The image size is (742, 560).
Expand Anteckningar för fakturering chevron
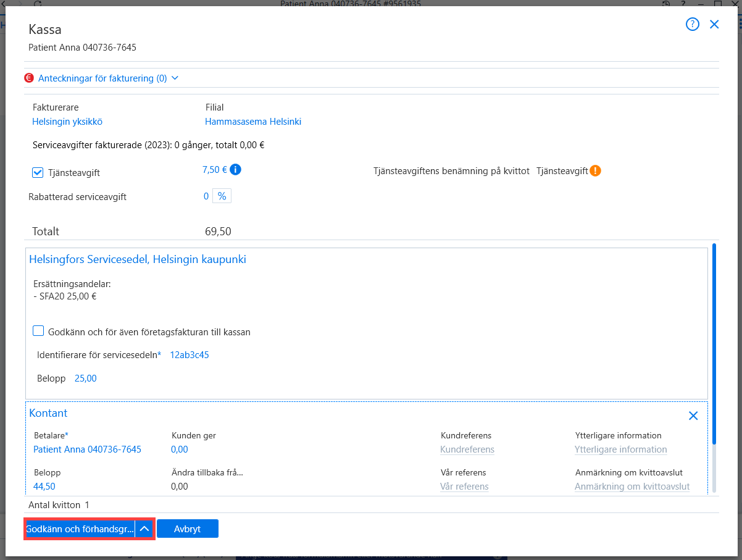tap(175, 78)
